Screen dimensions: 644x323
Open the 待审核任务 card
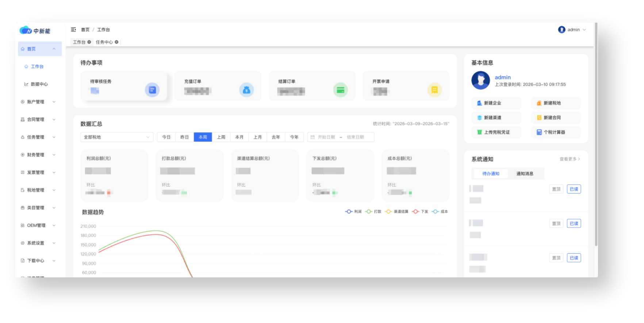124,86
